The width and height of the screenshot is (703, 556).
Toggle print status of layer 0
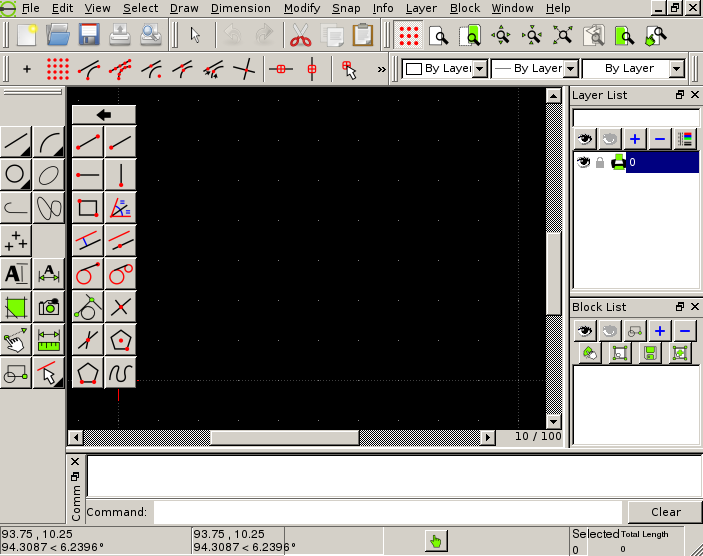coord(619,162)
